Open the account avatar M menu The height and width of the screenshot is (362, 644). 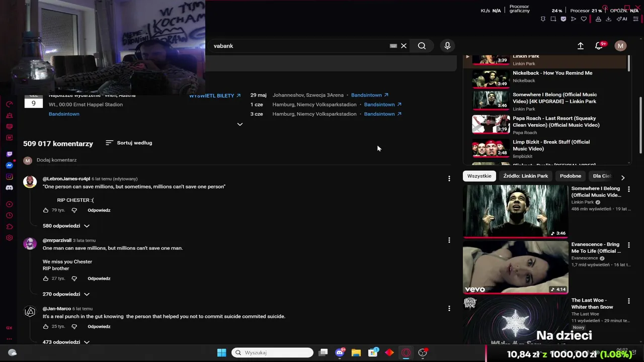[620, 46]
